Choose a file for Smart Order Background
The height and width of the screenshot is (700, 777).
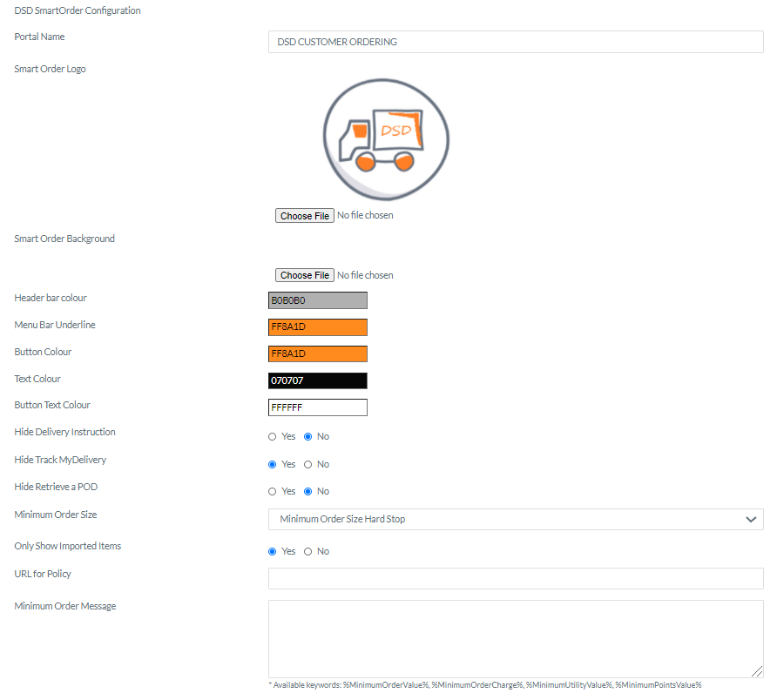pyautogui.click(x=305, y=275)
